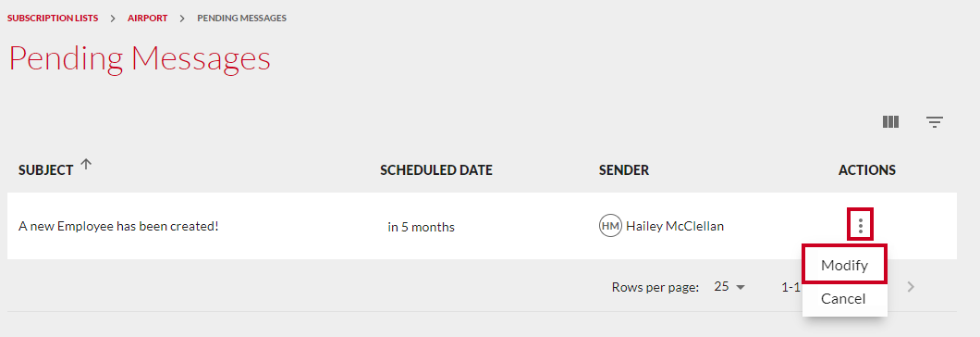This screenshot has width=980, height=337.
Task: Click the Pending Messages breadcrumb item
Action: click(x=242, y=19)
